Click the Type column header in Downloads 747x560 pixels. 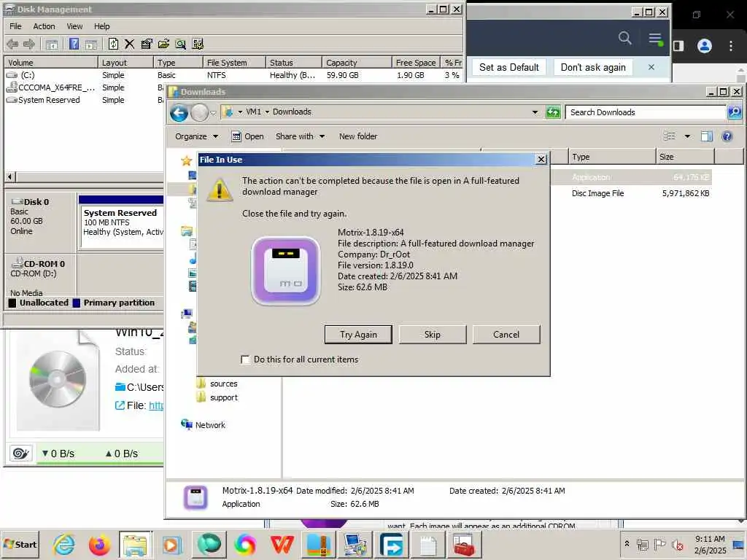coord(612,157)
